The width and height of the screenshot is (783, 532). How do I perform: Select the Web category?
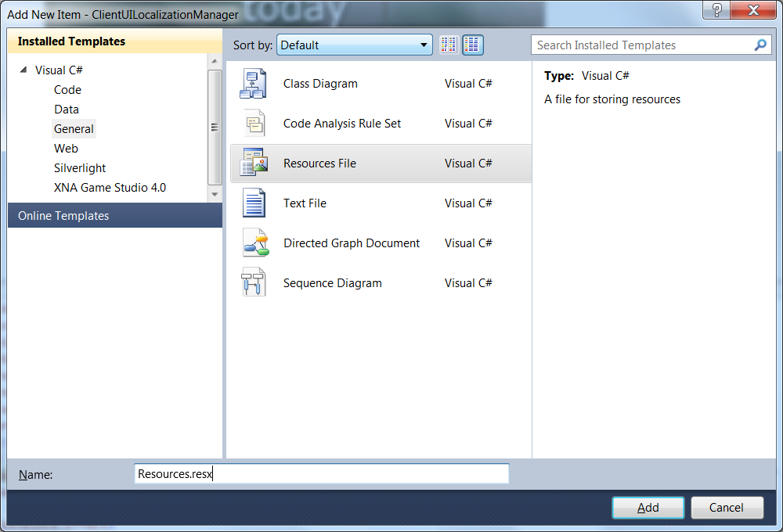(66, 148)
